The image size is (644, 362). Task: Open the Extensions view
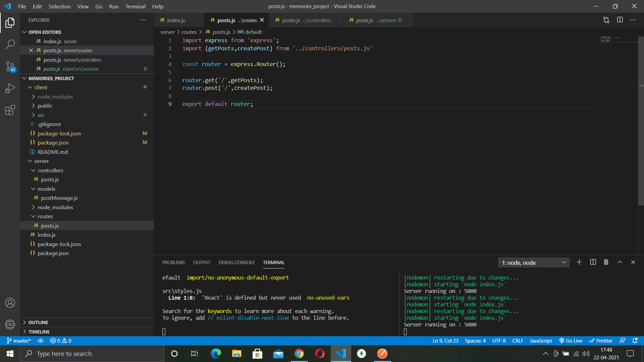click(10, 110)
